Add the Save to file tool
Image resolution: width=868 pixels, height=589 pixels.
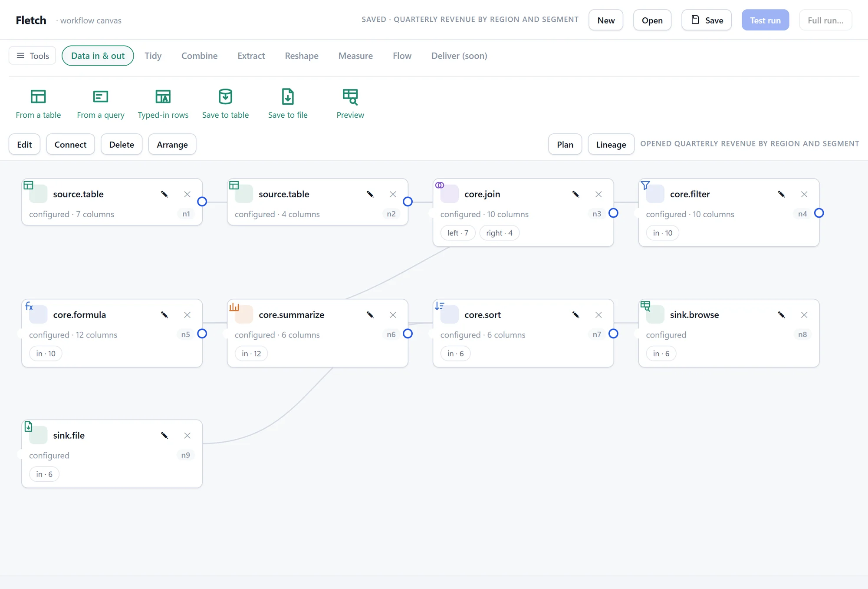(x=288, y=104)
